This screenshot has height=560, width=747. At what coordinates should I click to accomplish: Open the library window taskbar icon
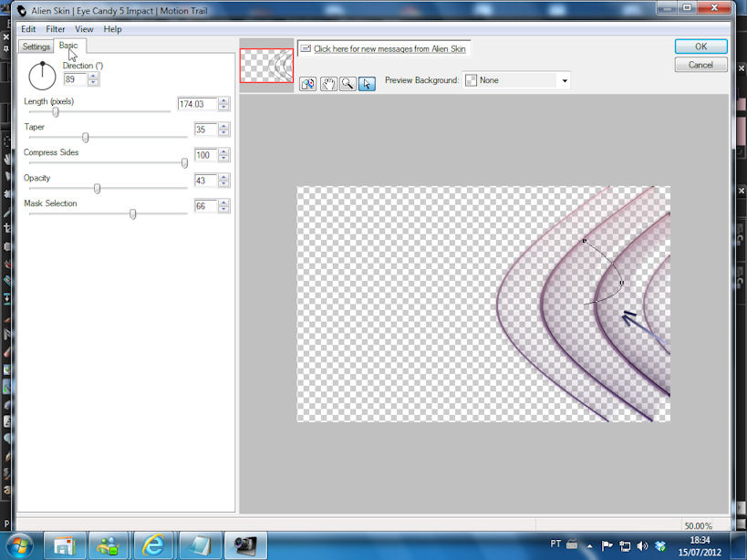[66, 545]
